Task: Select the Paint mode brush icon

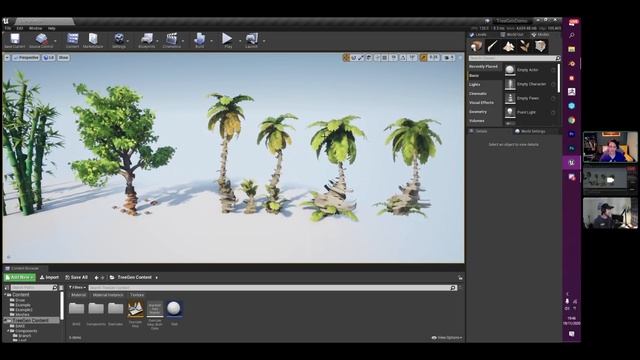Action: (492, 47)
